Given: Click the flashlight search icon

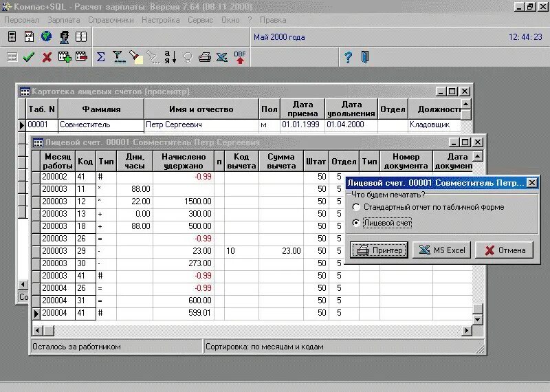Looking at the screenshot, I should pos(136,57).
